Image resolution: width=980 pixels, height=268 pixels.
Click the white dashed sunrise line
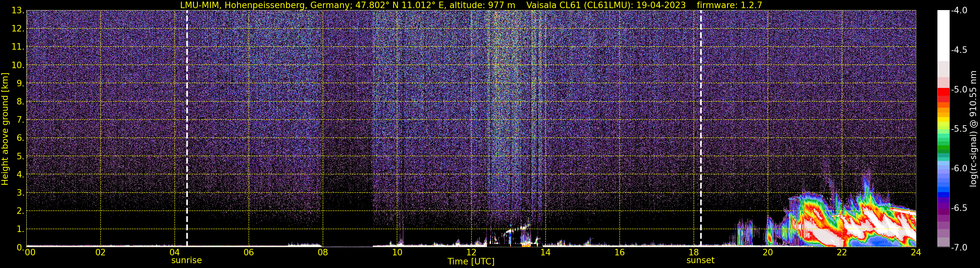point(187,128)
